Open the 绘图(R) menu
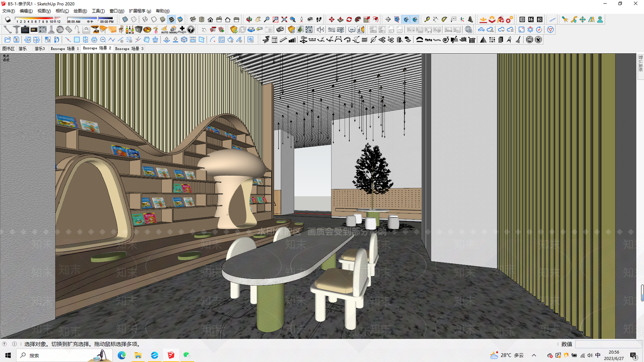This screenshot has height=362, width=644. 80,11
